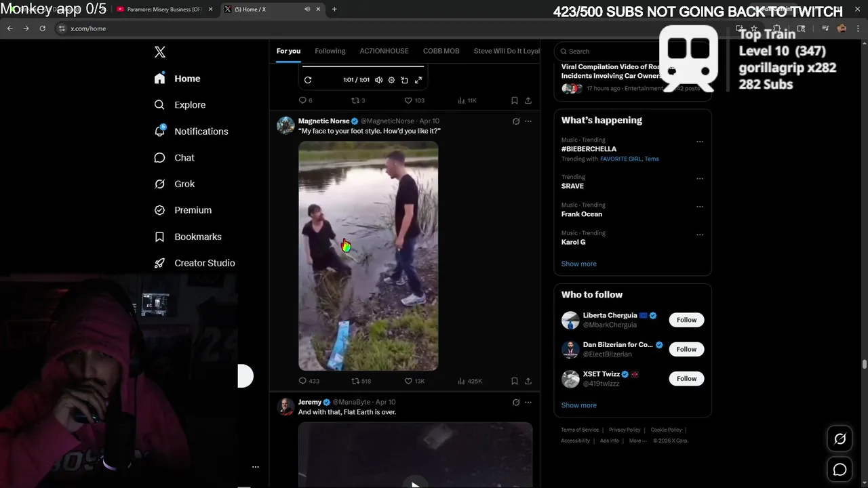Open a new browser tab
The width and height of the screenshot is (868, 488).
(334, 9)
